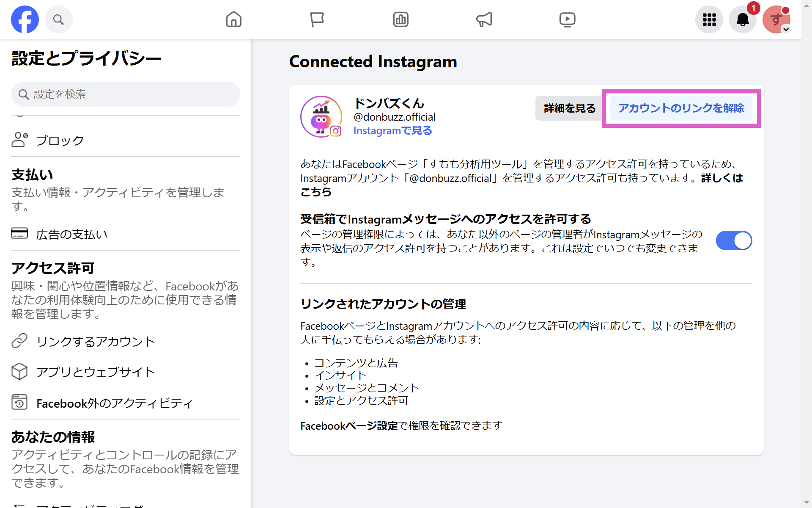
Task: Open the Watch video icon
Action: tap(567, 19)
